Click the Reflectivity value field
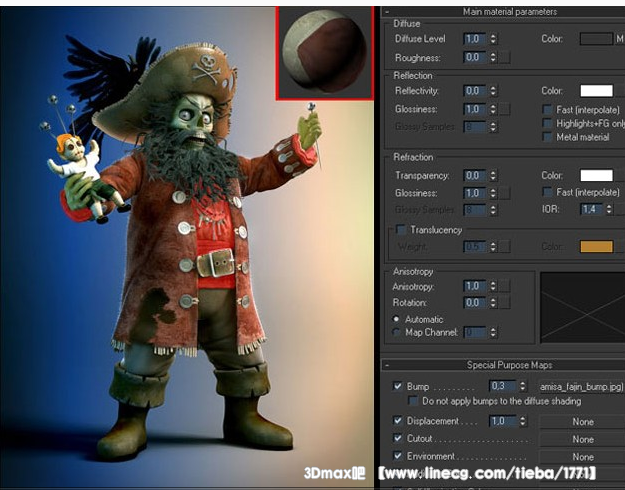 click(x=475, y=91)
